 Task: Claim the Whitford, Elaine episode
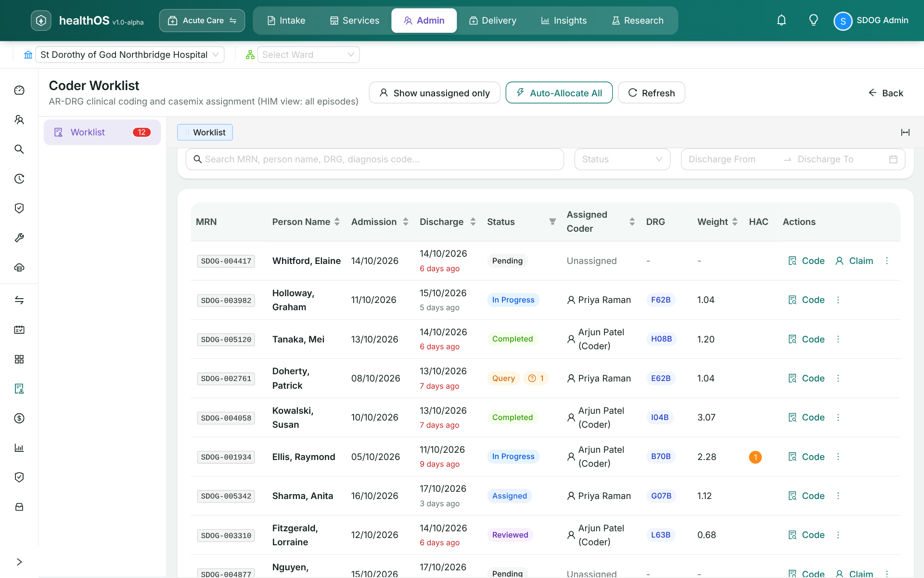[x=854, y=261]
